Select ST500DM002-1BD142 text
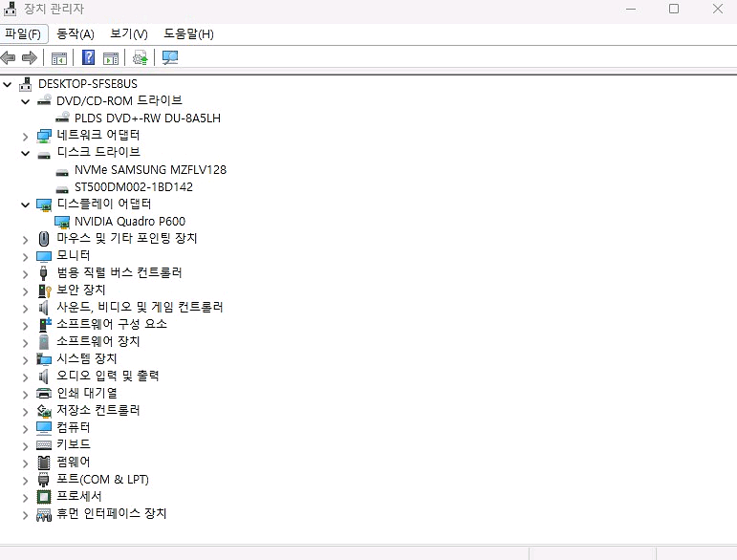Screen dimensions: 737x560 (134, 187)
